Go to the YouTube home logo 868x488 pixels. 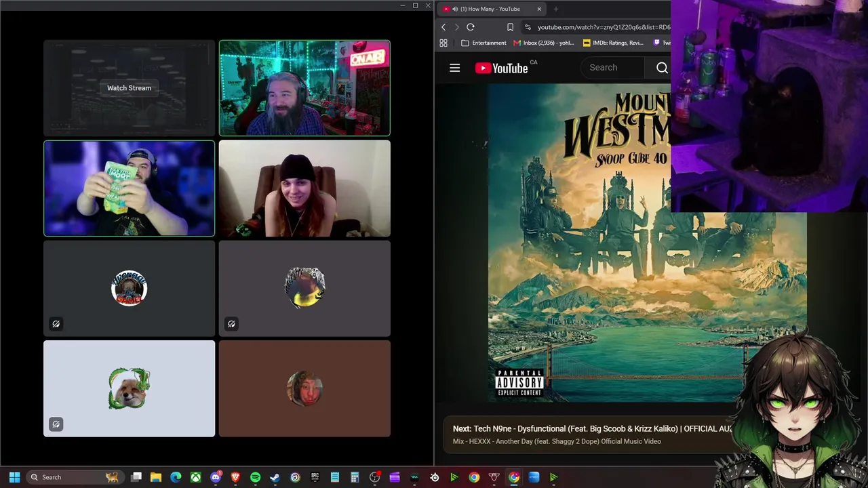point(501,68)
